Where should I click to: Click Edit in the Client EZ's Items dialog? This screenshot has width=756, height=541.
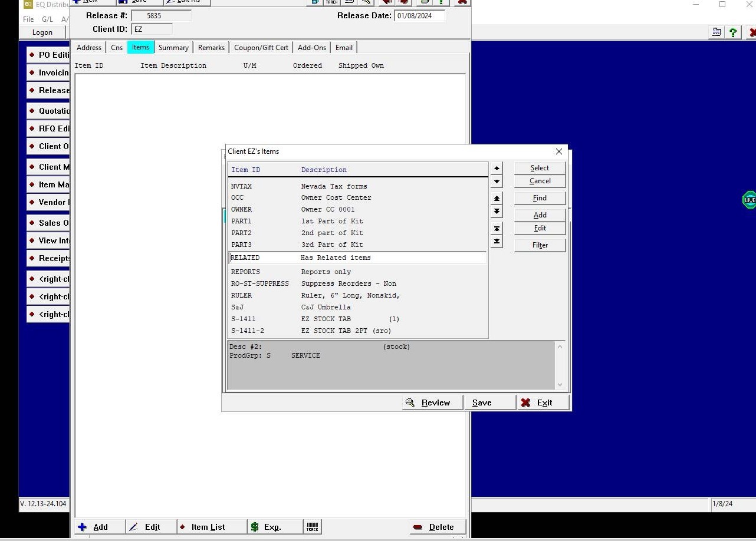540,228
